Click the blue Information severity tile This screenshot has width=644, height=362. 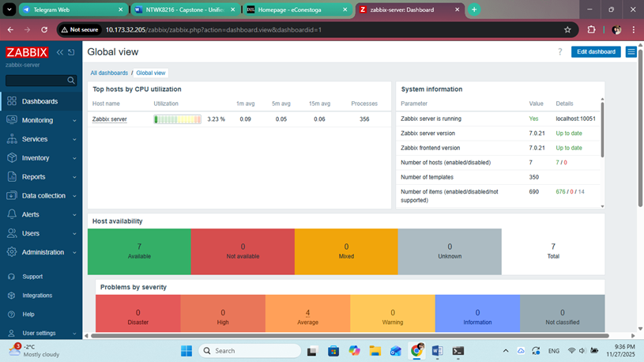click(x=477, y=314)
